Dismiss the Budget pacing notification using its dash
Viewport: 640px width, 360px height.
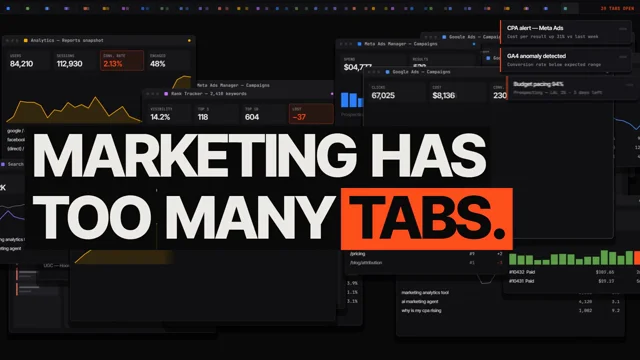tap(629, 85)
